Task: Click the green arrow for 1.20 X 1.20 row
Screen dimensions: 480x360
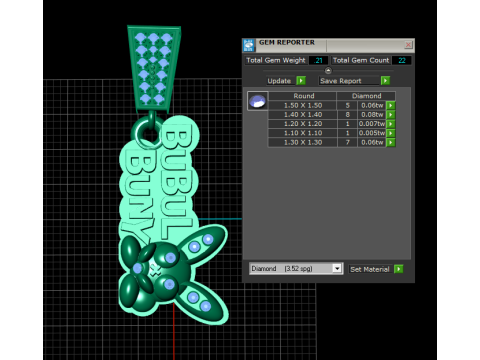Action: pos(391,124)
